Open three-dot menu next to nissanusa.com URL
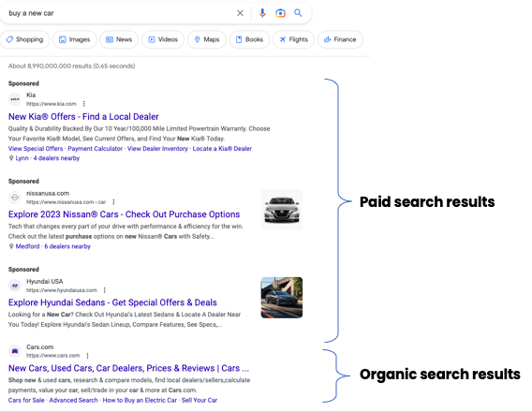Viewport: 532px width, 412px height. 113,201
